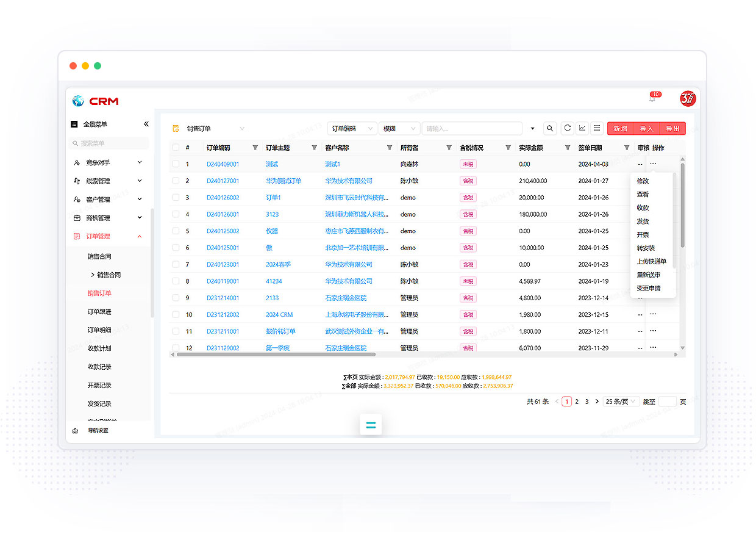Click the 实际金额 column filter icon
This screenshot has height=537, width=756.
568,148
